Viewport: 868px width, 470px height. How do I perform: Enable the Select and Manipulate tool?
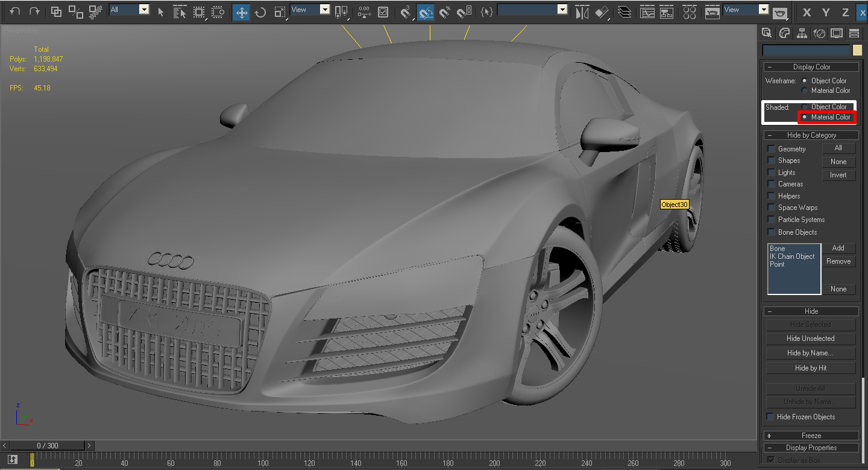pyautogui.click(x=363, y=11)
